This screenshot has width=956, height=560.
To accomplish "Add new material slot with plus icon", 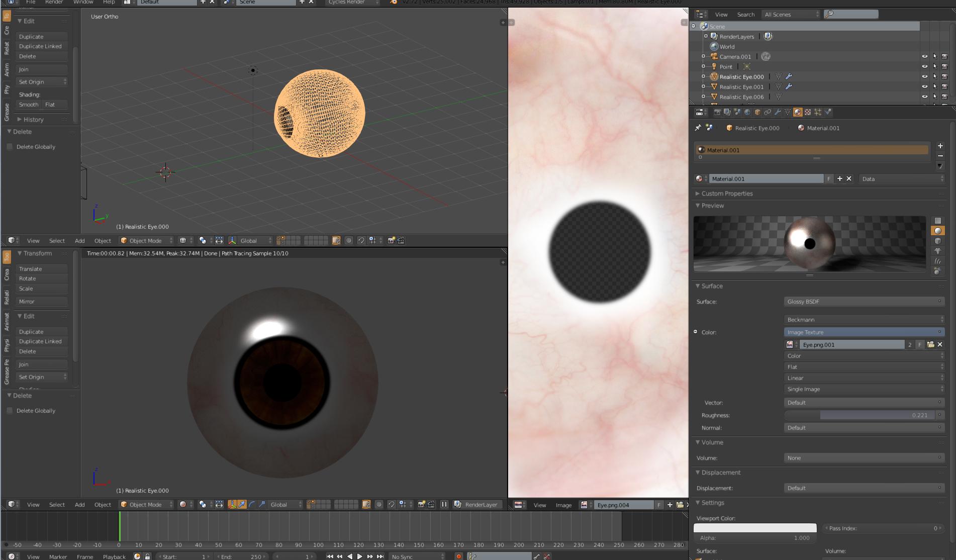I will click(x=940, y=146).
